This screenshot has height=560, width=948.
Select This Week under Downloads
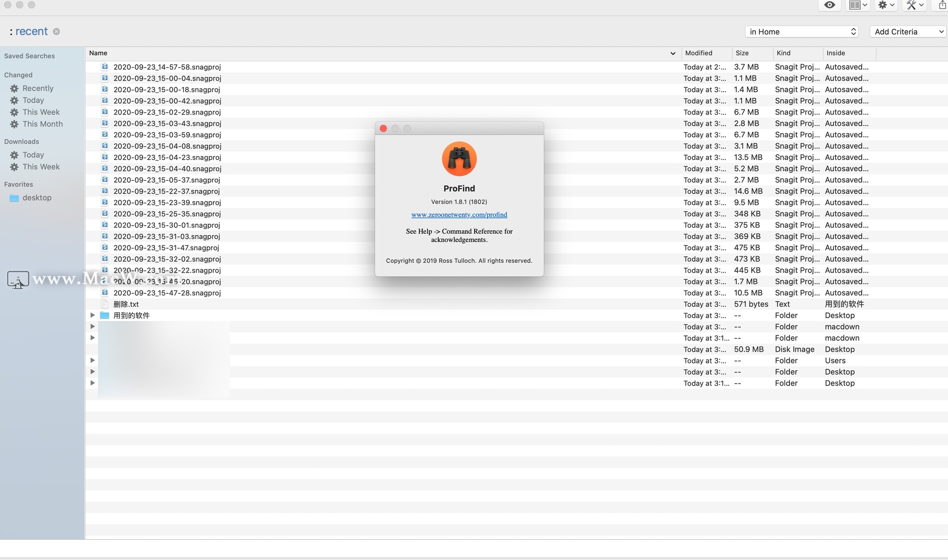click(x=41, y=167)
